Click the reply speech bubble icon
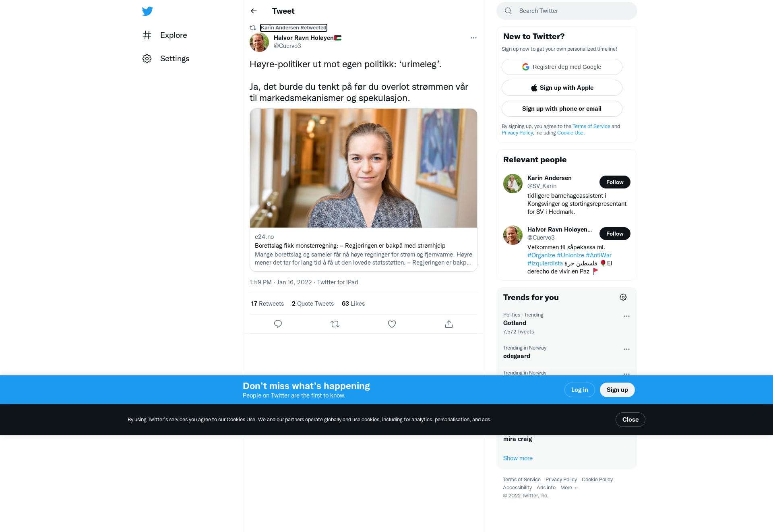Image resolution: width=773 pixels, height=532 pixels. click(x=278, y=324)
